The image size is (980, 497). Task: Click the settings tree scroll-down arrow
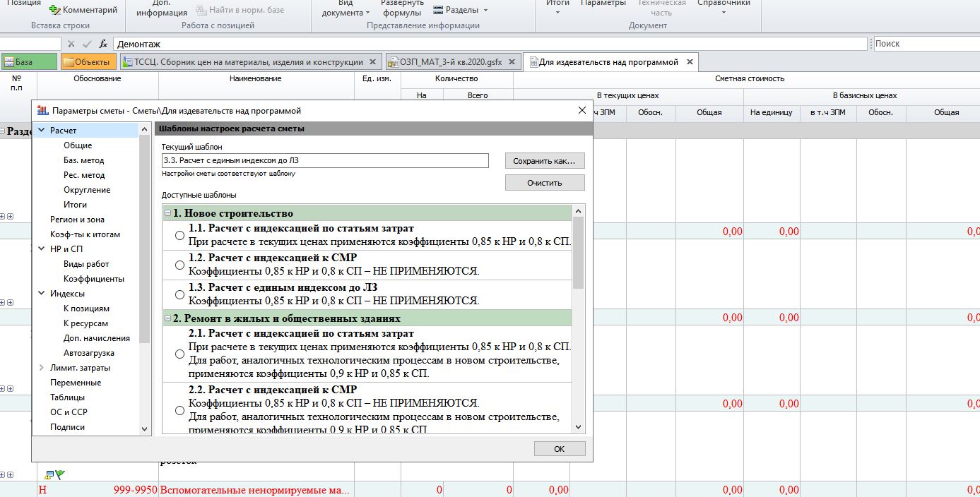[145, 428]
